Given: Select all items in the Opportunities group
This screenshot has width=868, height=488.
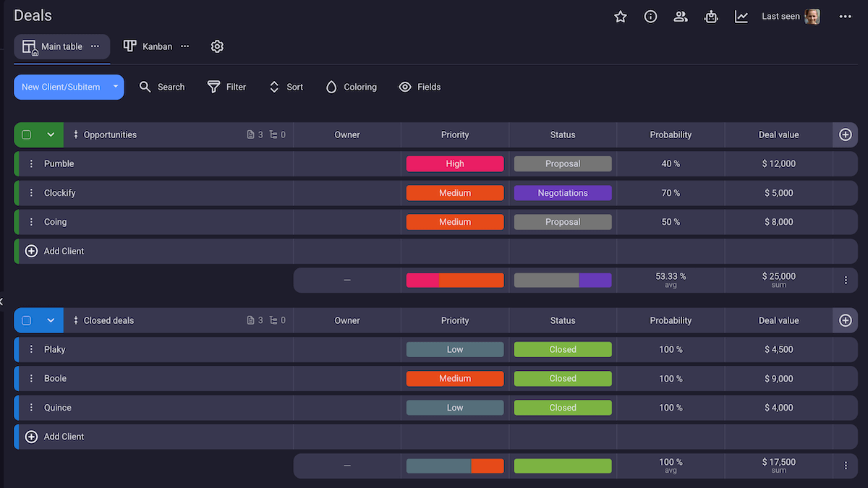Looking at the screenshot, I should [x=27, y=134].
